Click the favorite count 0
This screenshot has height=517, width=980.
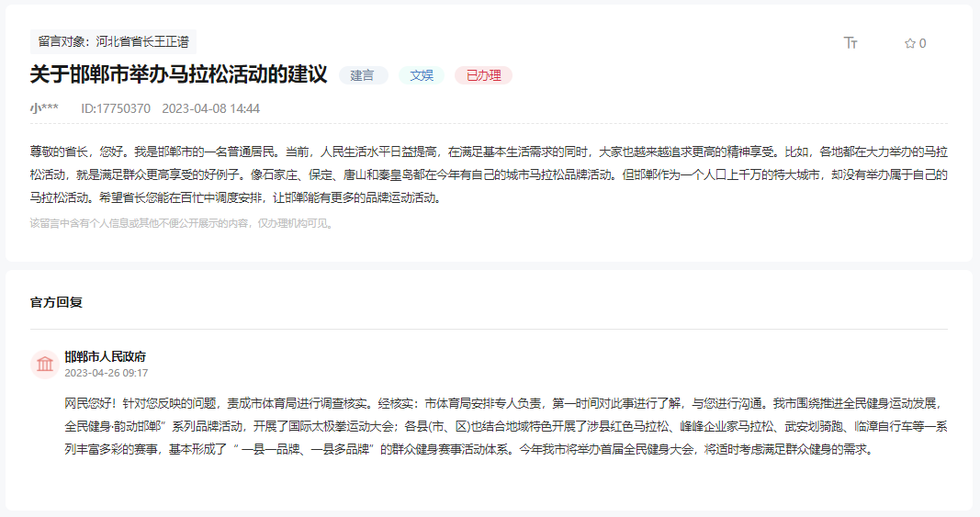922,43
